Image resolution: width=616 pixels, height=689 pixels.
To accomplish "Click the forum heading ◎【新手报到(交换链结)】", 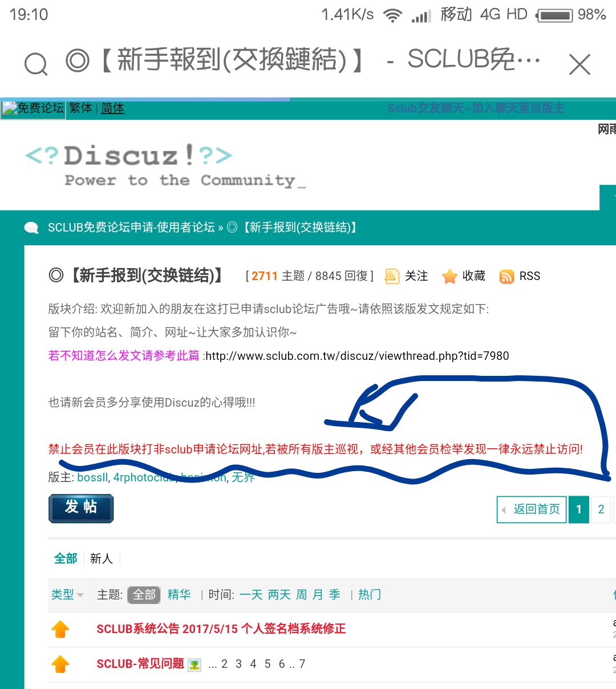I will point(136,276).
